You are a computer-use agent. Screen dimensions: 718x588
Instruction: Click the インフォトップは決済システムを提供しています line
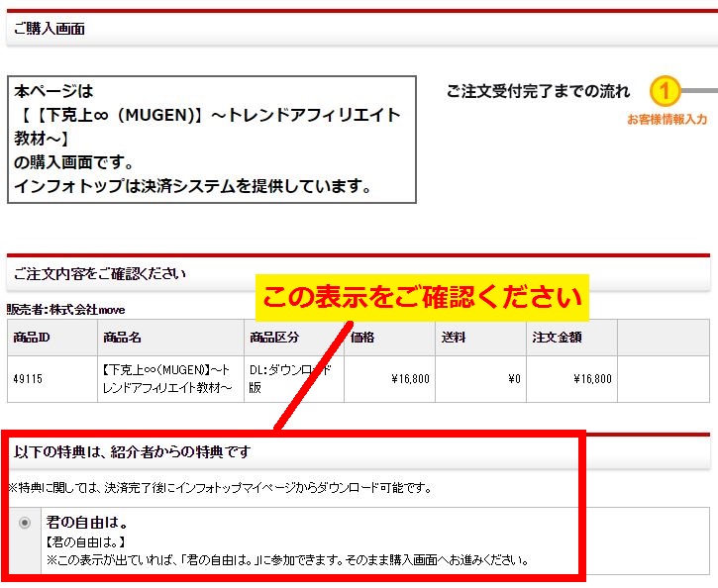point(193,186)
